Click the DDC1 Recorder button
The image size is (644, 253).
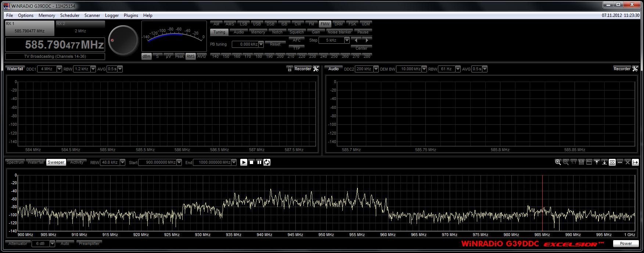point(303,69)
